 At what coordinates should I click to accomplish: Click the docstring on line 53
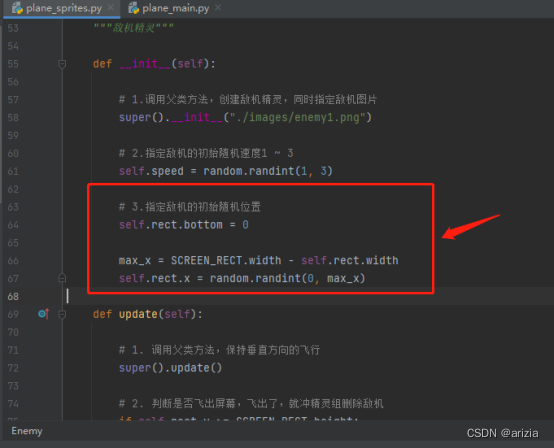point(134,28)
